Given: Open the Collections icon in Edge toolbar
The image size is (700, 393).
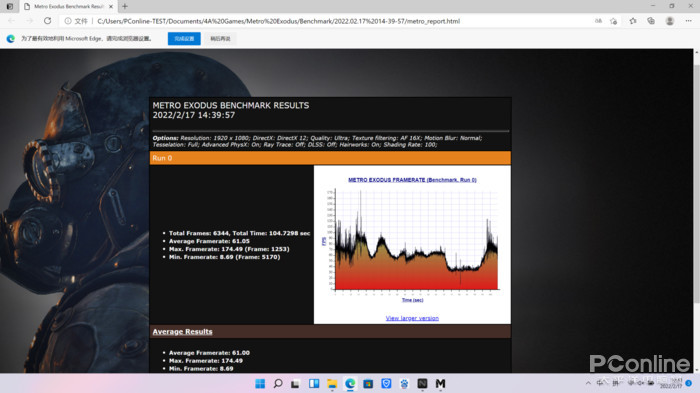Looking at the screenshot, I should (651, 21).
